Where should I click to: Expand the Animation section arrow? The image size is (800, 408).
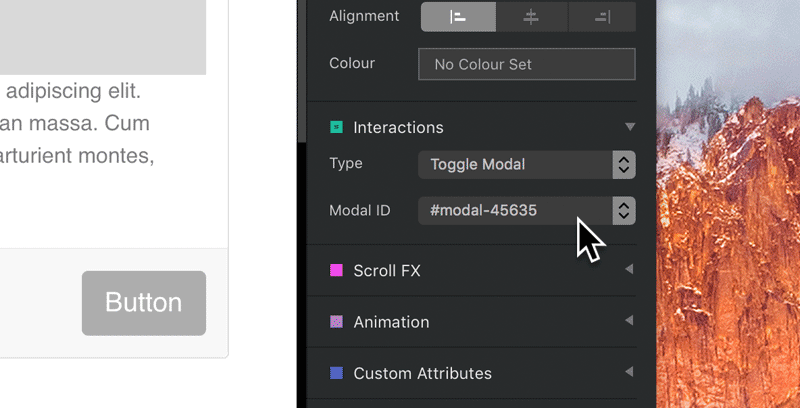629,320
